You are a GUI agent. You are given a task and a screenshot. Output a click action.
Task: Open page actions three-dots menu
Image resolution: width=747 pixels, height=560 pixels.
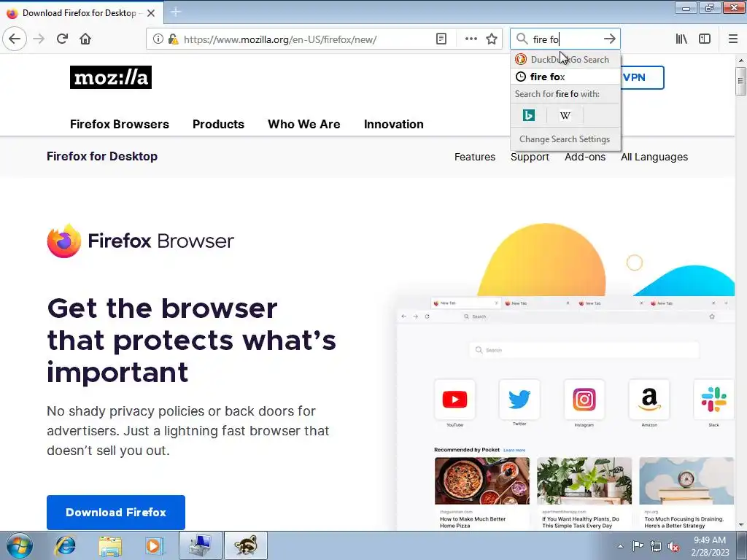[x=471, y=39]
